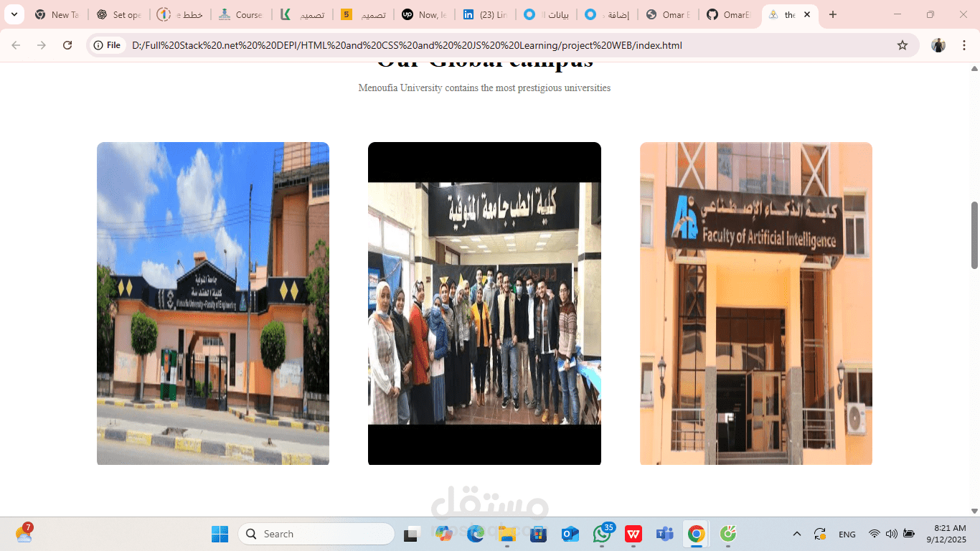Launch Microsoft Edge from taskbar
This screenshot has width=980, height=551.
pyautogui.click(x=476, y=534)
